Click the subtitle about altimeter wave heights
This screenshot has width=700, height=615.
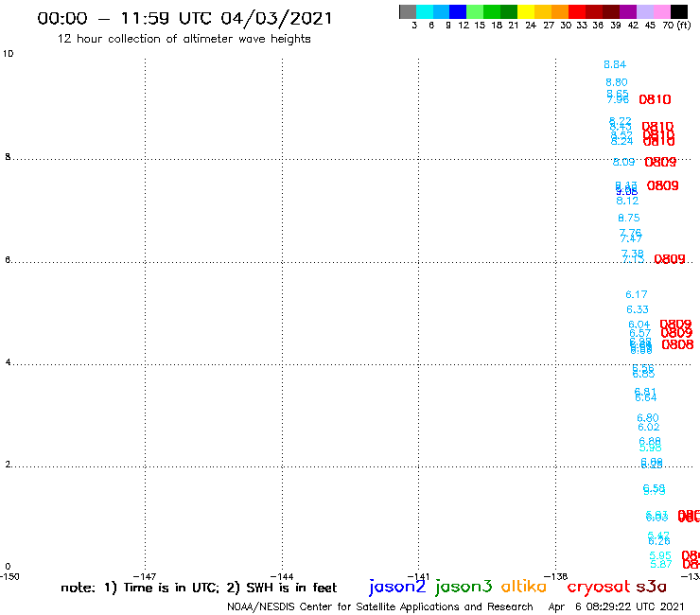tap(184, 39)
